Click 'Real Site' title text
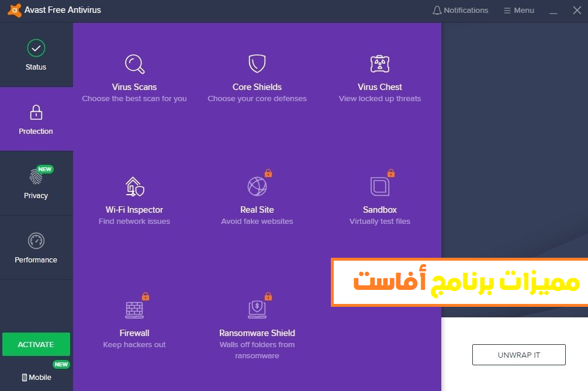Screen dimensions: 588x391 [x=257, y=210]
